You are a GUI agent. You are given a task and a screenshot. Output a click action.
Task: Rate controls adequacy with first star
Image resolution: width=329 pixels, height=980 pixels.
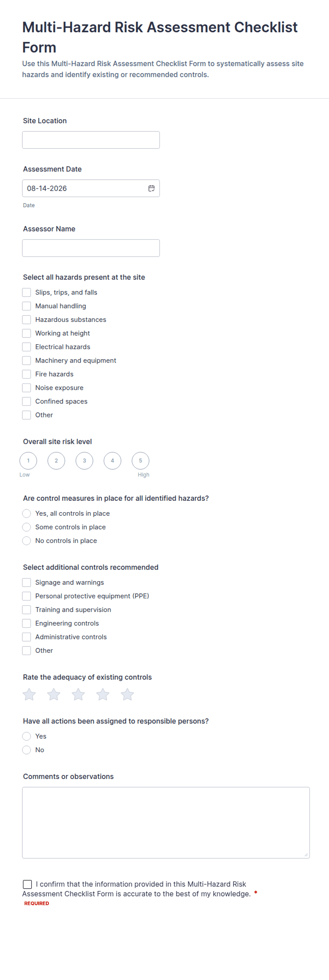click(29, 694)
